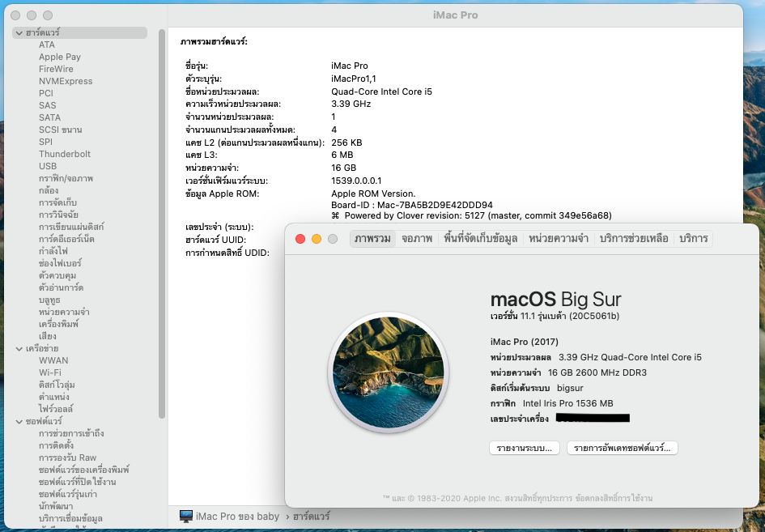Click the iMacPro1,1 model identifier value

[353, 79]
